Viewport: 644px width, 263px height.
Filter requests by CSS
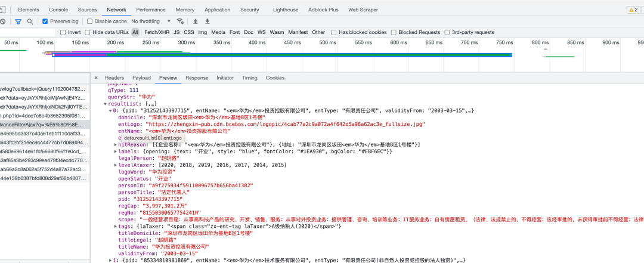189,32
